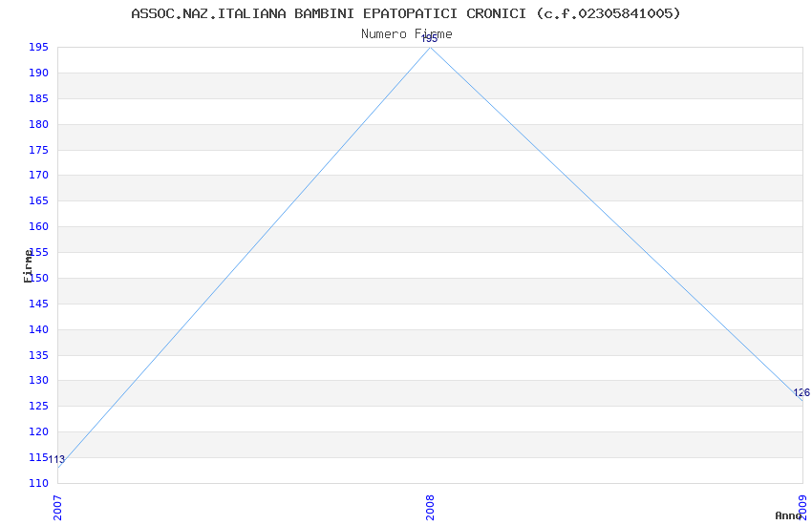The height and width of the screenshot is (525, 812).
Task: Click the chart title ASSOC.NAZ.ITALIANA BAMBINI EPATOPATICI CRONICI
Action: [406, 13]
